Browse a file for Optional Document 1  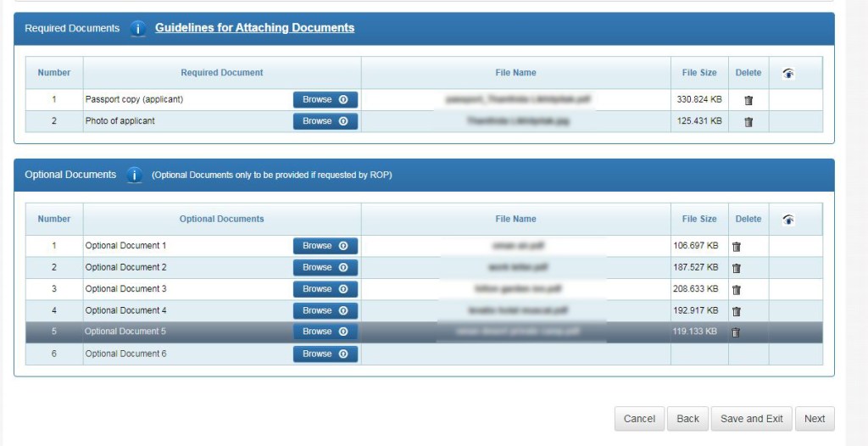click(x=325, y=246)
